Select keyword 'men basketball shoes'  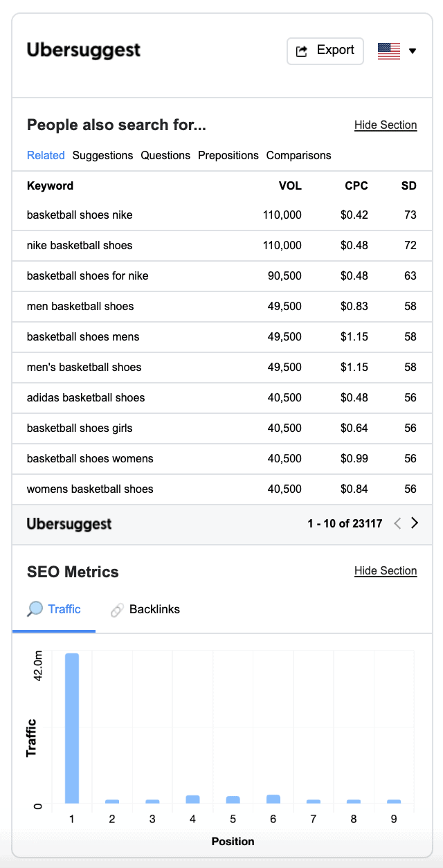click(x=80, y=307)
